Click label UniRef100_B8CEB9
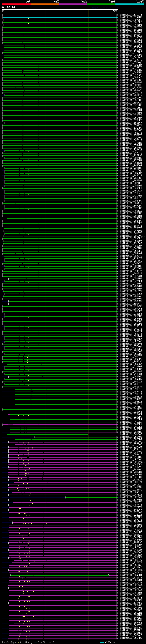Image resolution: width=146 pixels, height=644 pixels. tap(131, 439)
